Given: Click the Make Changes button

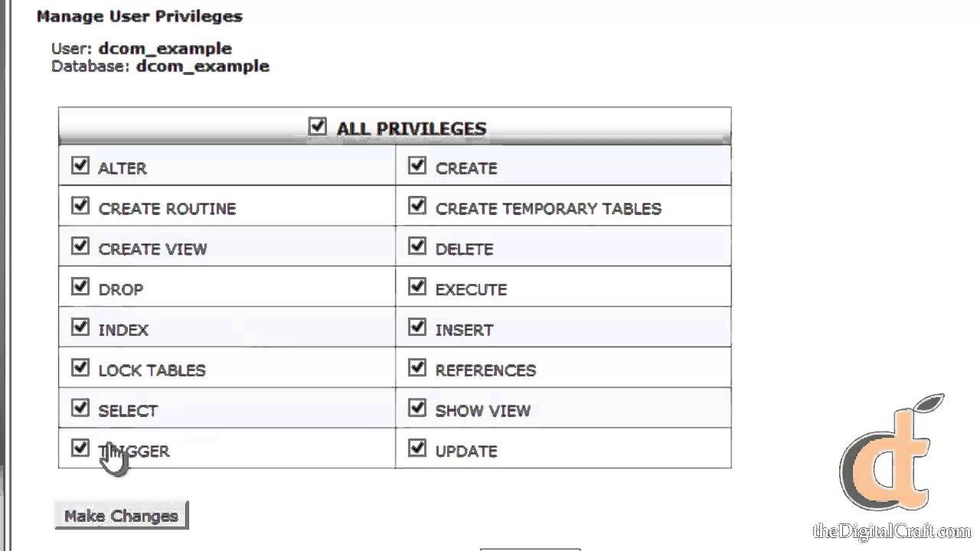Looking at the screenshot, I should pos(121,516).
